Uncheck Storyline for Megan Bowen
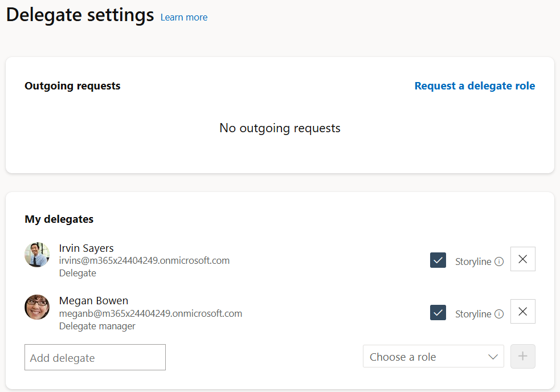 tap(438, 312)
